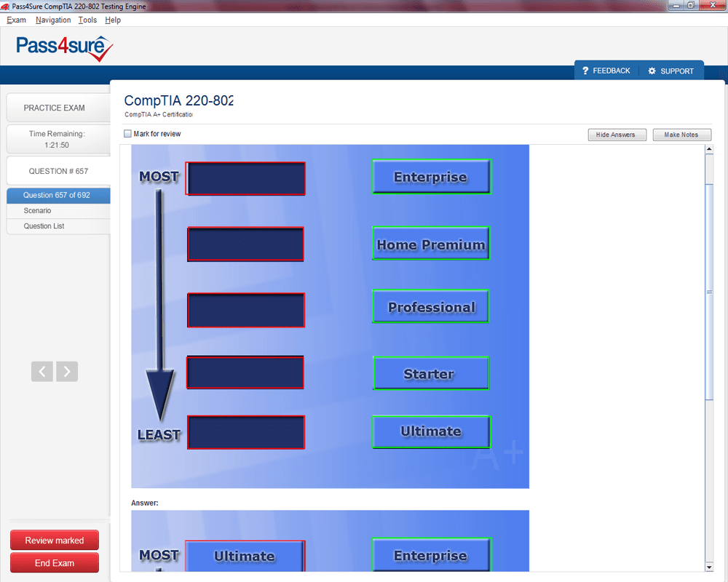Image resolution: width=728 pixels, height=582 pixels.
Task: Click the third empty drop slot
Action: pos(246,310)
